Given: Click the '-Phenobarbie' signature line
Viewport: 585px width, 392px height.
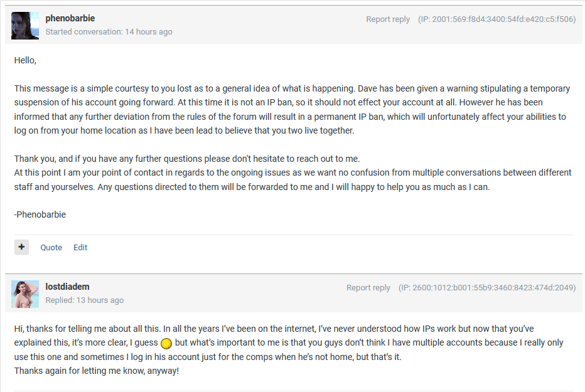Looking at the screenshot, I should coord(40,215).
